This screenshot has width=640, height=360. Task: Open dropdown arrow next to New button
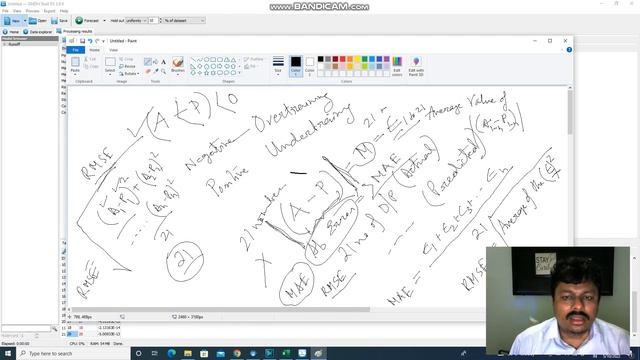25,20
